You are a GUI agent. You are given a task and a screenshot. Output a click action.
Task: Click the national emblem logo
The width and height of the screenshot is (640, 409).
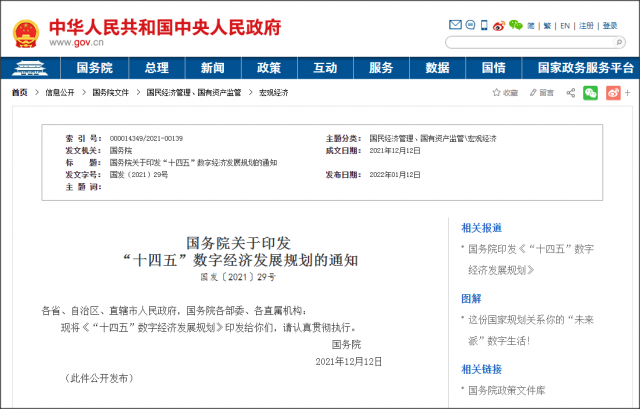[x=26, y=33]
